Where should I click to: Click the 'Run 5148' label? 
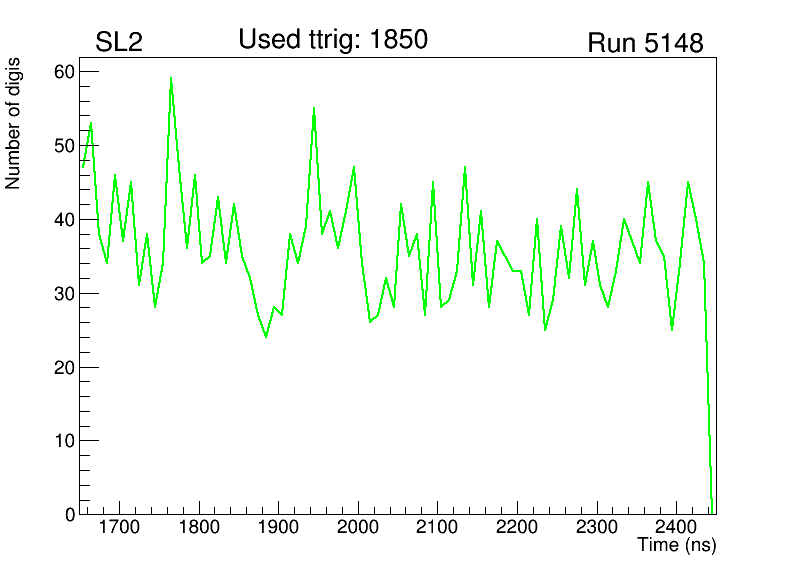pyautogui.click(x=645, y=44)
